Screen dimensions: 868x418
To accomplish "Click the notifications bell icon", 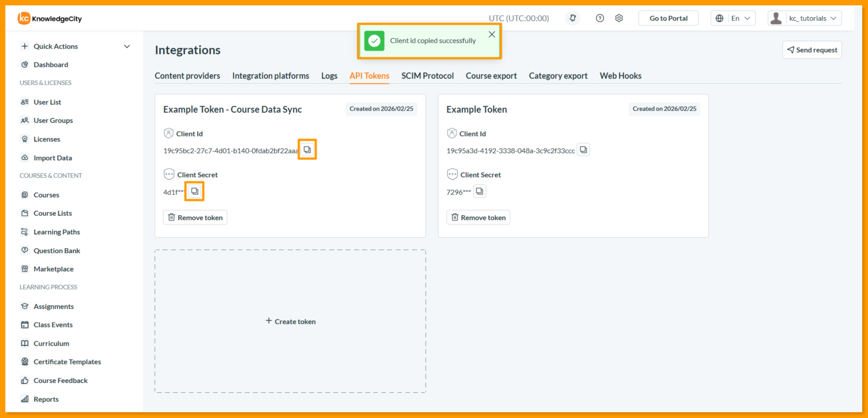I will tap(573, 18).
